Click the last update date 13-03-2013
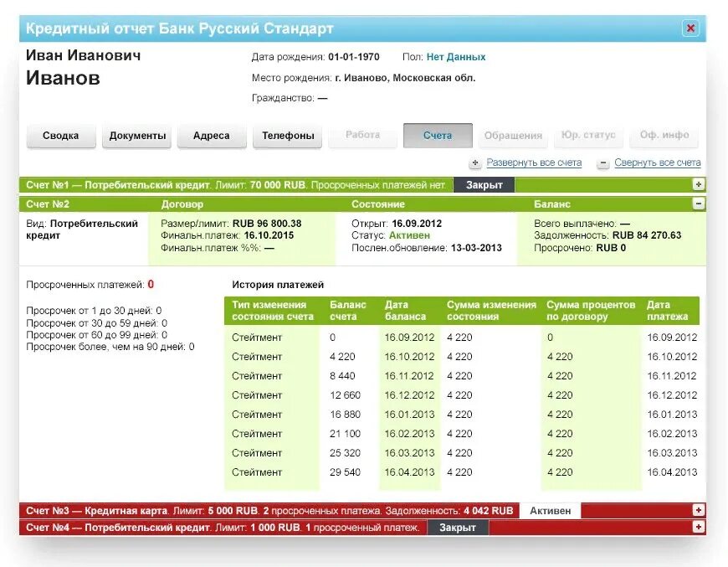This screenshot has width=728, height=567. [476, 248]
